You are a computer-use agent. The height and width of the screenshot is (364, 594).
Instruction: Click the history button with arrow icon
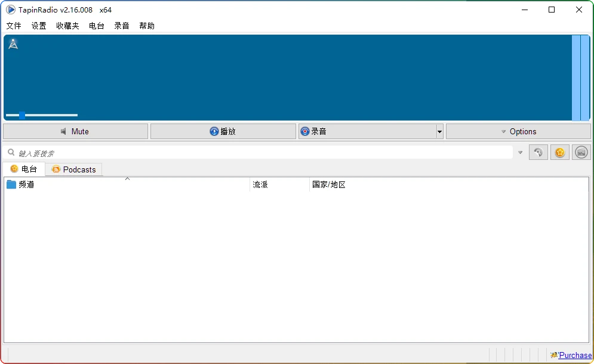coord(538,152)
